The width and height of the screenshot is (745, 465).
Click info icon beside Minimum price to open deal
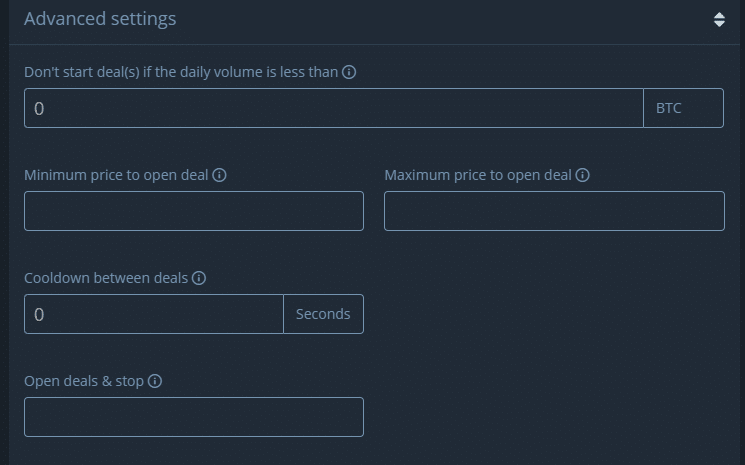coord(220,175)
